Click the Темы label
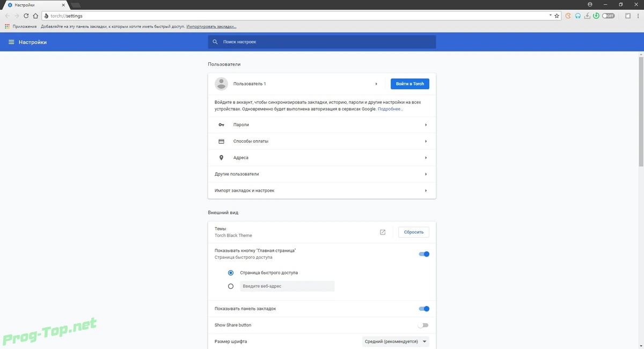The height and width of the screenshot is (349, 644). pyautogui.click(x=220, y=229)
